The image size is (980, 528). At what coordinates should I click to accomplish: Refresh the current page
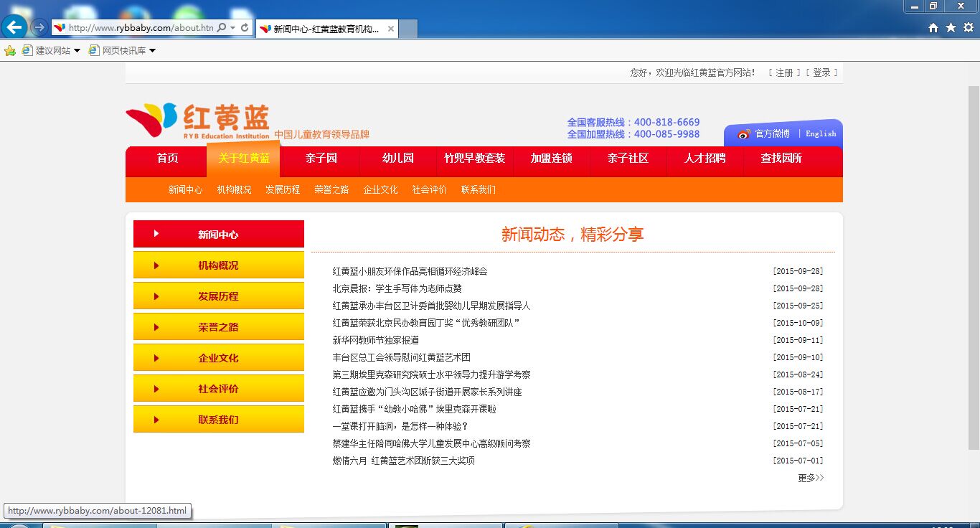click(x=244, y=27)
